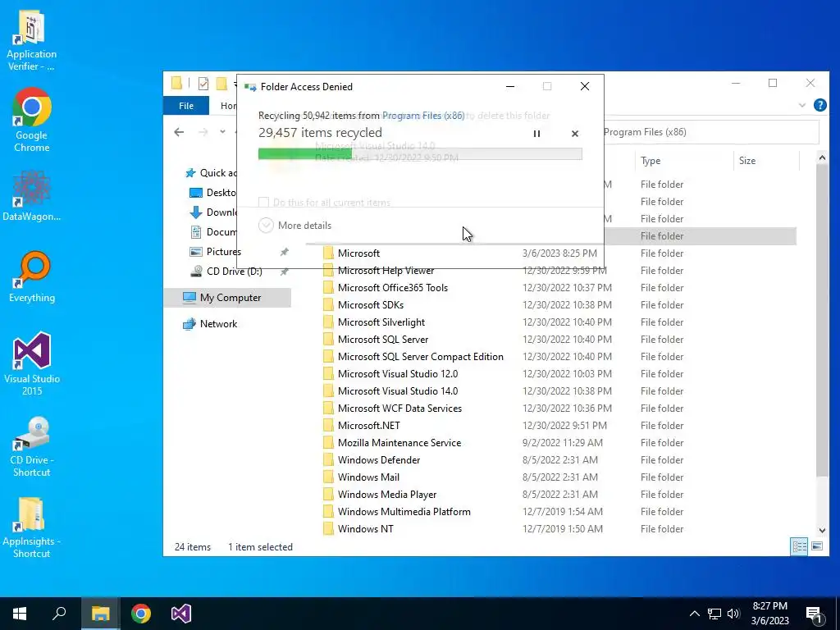Switch to large icons view layout
Screen dimensions: 840x630
817,546
